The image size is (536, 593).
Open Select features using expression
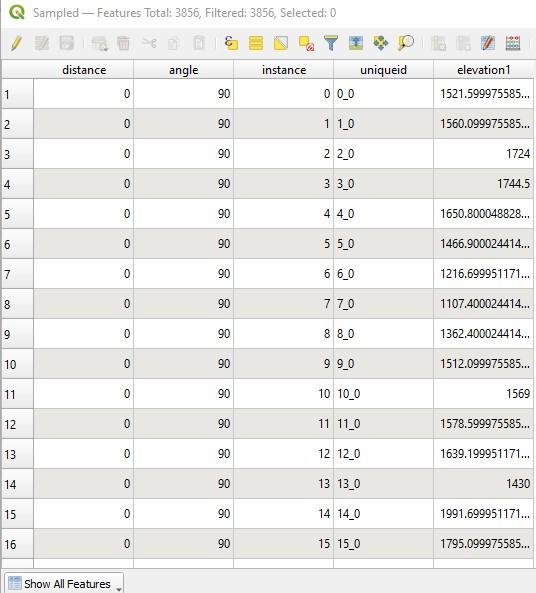[x=231, y=43]
